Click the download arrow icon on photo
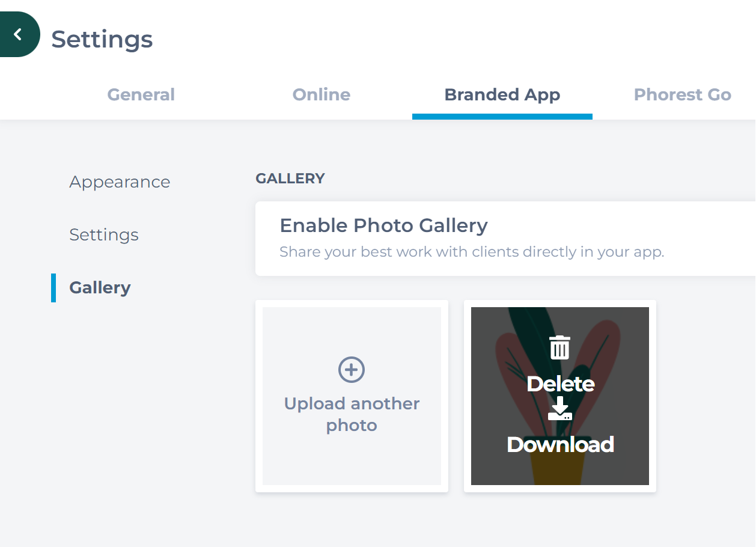Image resolution: width=756 pixels, height=547 pixels. [x=560, y=408]
